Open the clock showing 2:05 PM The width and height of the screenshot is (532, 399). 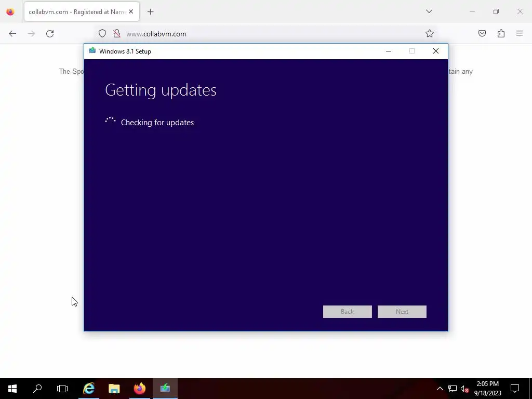pyautogui.click(x=487, y=389)
